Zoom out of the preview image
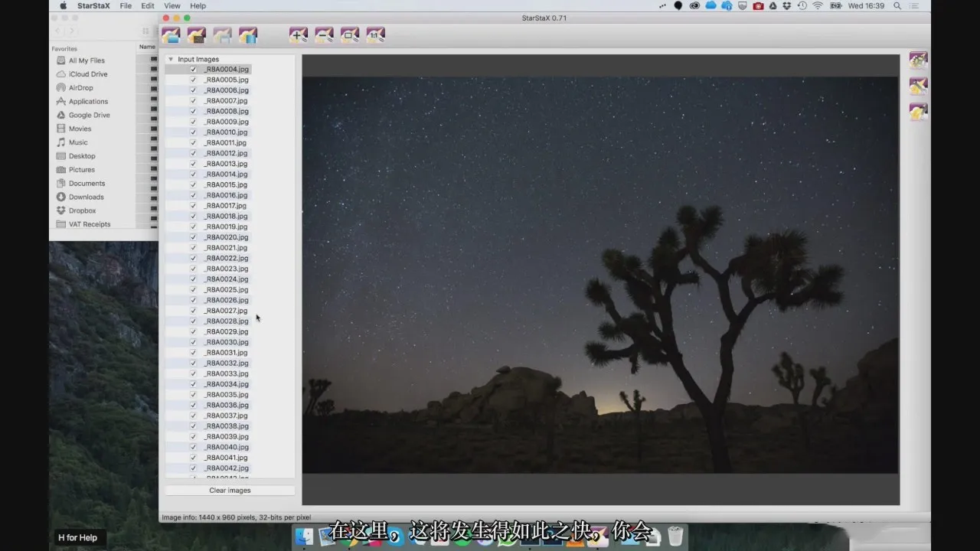Viewport: 980px width, 551px height. (325, 35)
